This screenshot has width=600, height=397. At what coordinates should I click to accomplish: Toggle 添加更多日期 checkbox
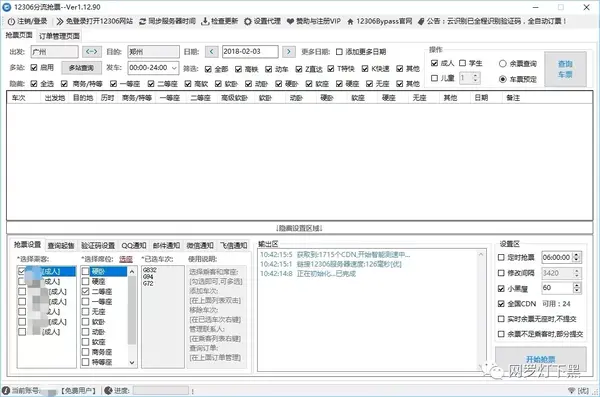click(339, 52)
